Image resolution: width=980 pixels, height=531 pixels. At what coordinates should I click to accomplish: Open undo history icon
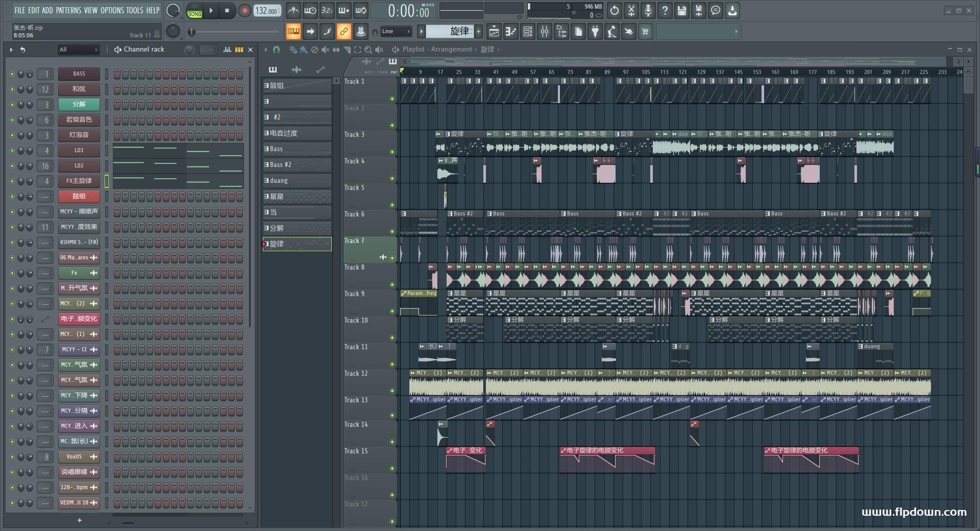pos(615,10)
